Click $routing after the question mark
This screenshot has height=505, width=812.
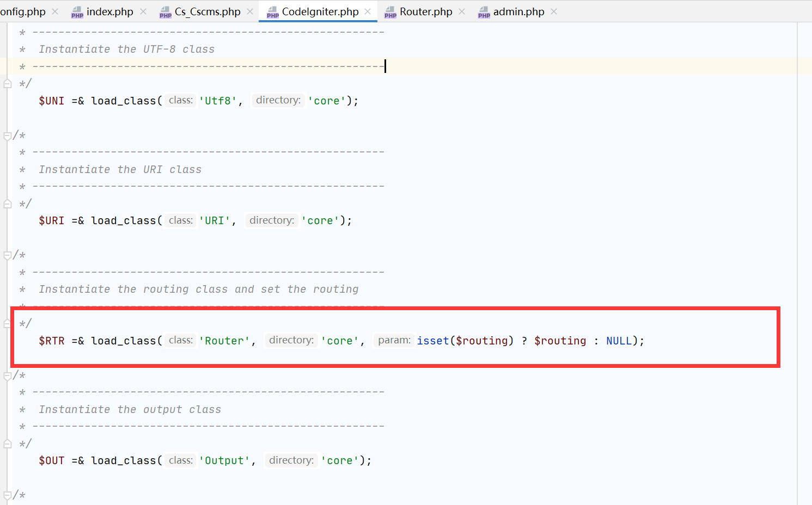(560, 341)
